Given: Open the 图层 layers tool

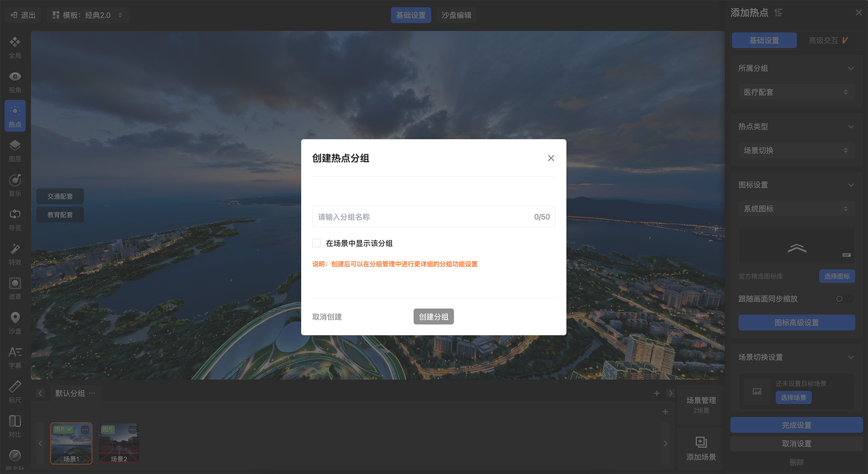Looking at the screenshot, I should pos(15,146).
